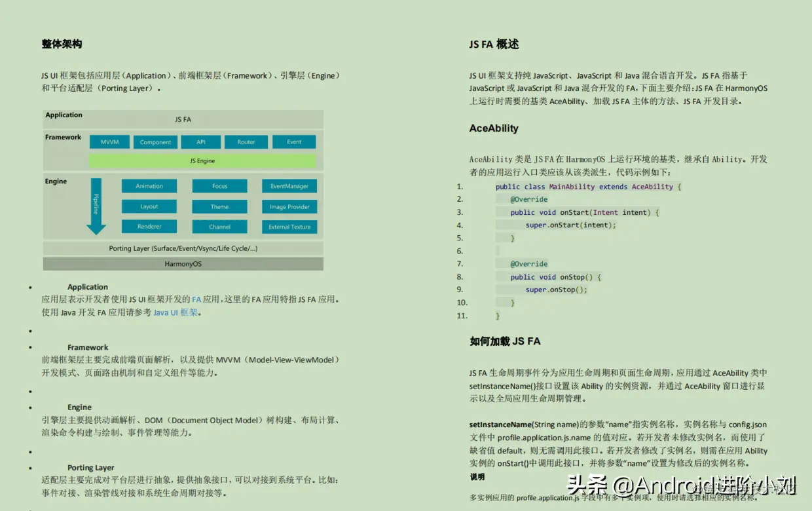This screenshot has width=812, height=511.
Task: Click the Engine label in diagram left column
Action: pos(56,181)
